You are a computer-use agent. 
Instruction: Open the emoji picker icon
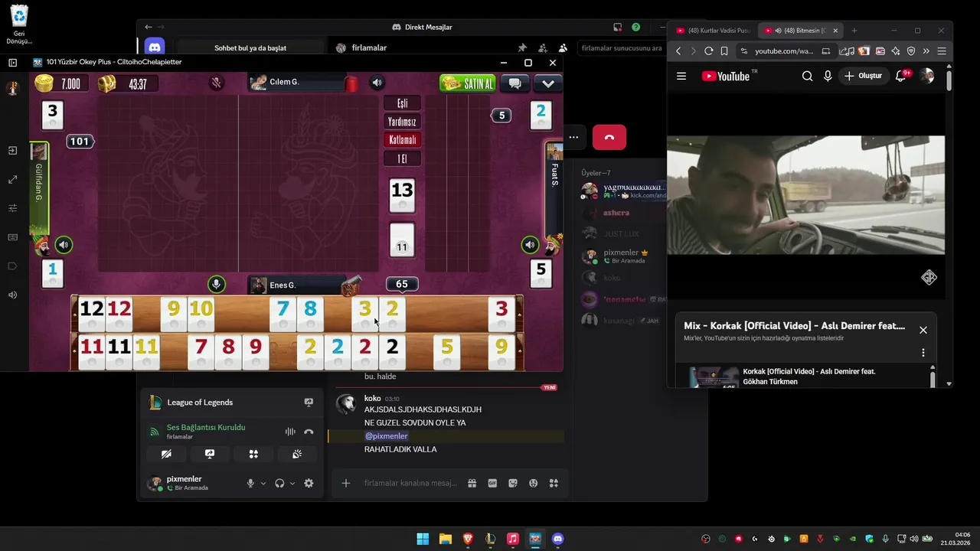(x=533, y=483)
